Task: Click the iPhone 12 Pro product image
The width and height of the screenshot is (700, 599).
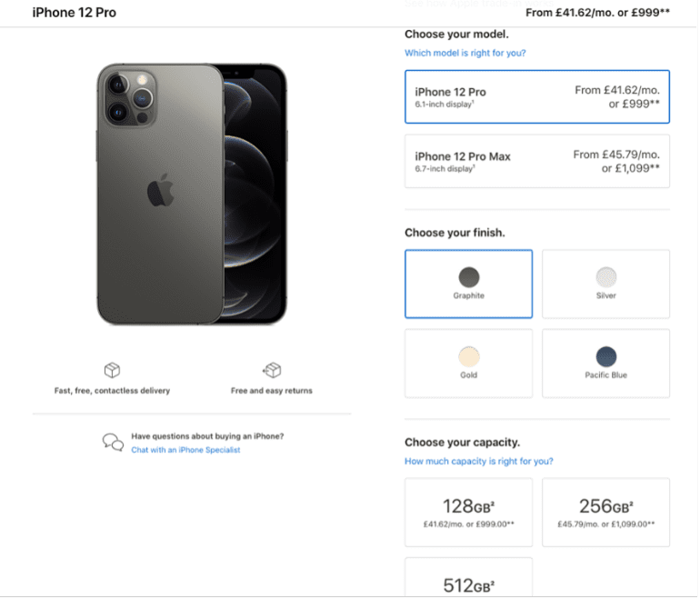Action: coord(192,194)
